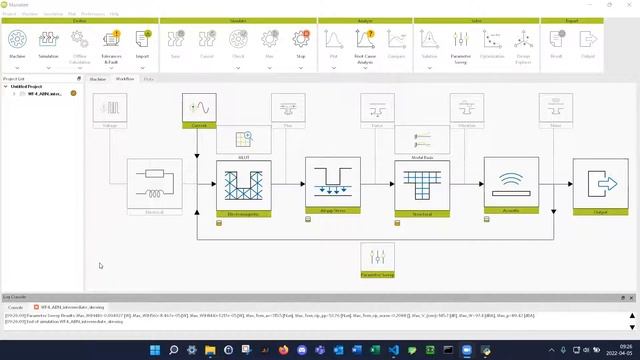Screen dimensions: 640x360
Task: Select the Structural model block
Action: tap(422, 189)
